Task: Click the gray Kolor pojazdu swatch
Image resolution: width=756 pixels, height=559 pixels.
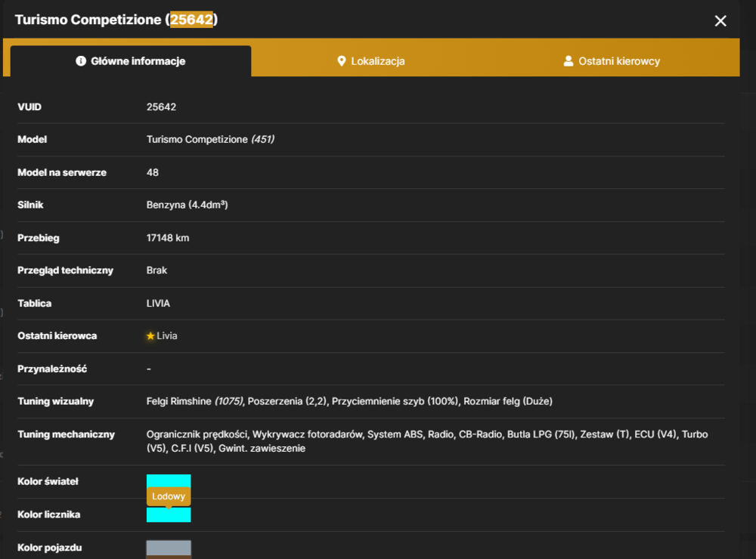Action: 169,549
